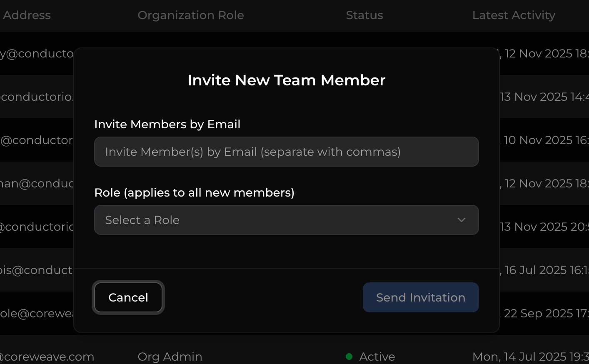The width and height of the screenshot is (589, 364).
Task: Focus the invite members email input field
Action: click(286, 152)
